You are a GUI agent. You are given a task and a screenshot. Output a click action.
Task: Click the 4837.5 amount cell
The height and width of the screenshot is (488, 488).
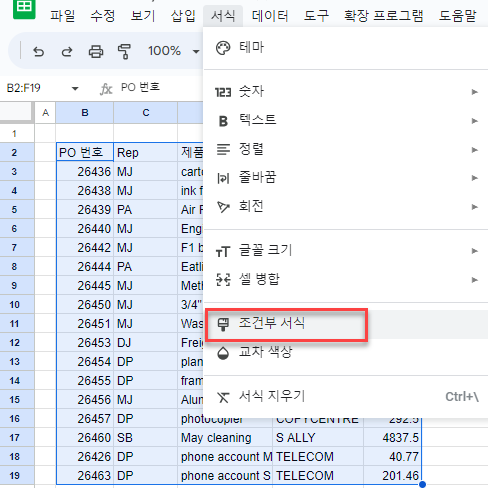tap(393, 437)
